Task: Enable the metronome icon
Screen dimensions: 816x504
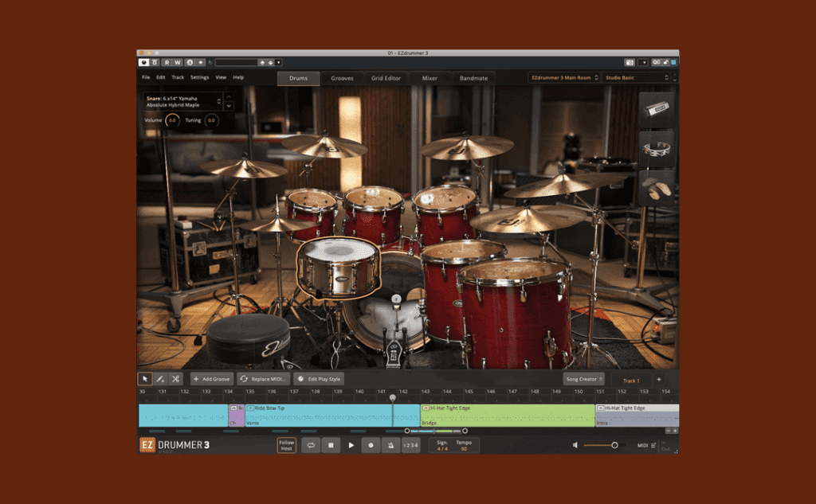Action: click(x=390, y=445)
